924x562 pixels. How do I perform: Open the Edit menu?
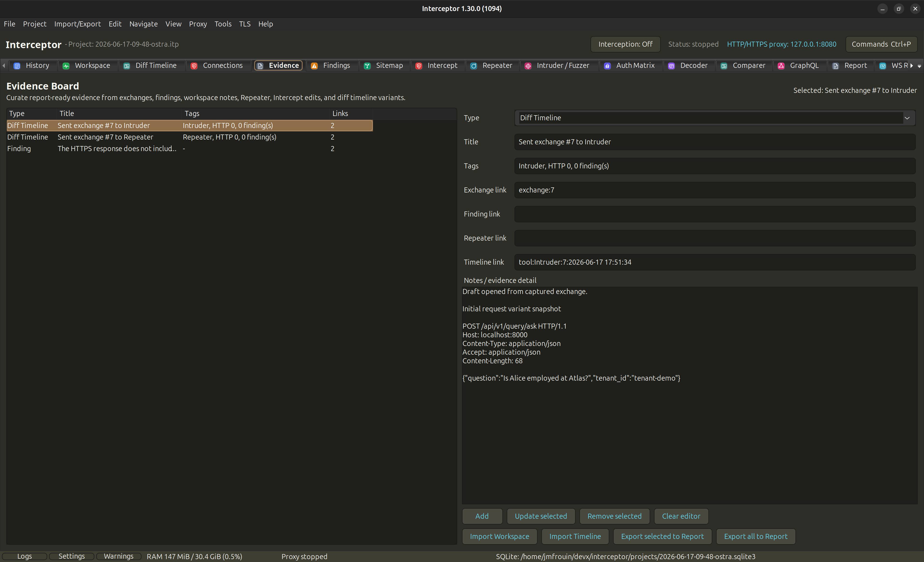(x=115, y=24)
